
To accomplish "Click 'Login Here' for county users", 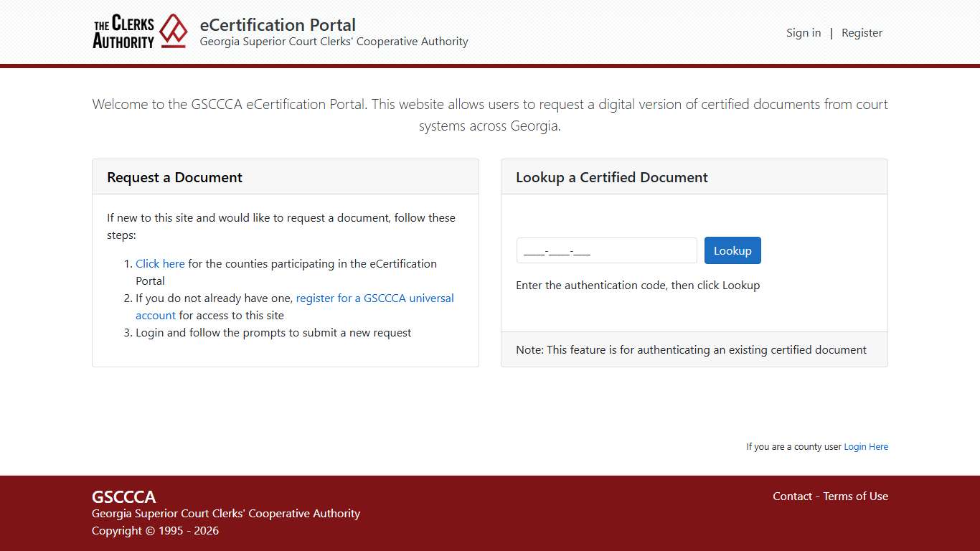I will coord(866,446).
